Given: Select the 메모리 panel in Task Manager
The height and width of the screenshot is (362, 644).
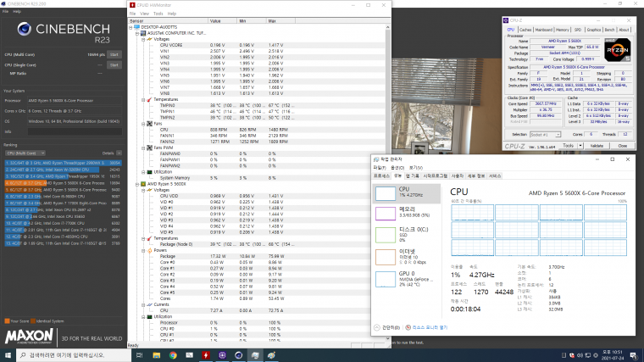Looking at the screenshot, I should (x=406, y=214).
